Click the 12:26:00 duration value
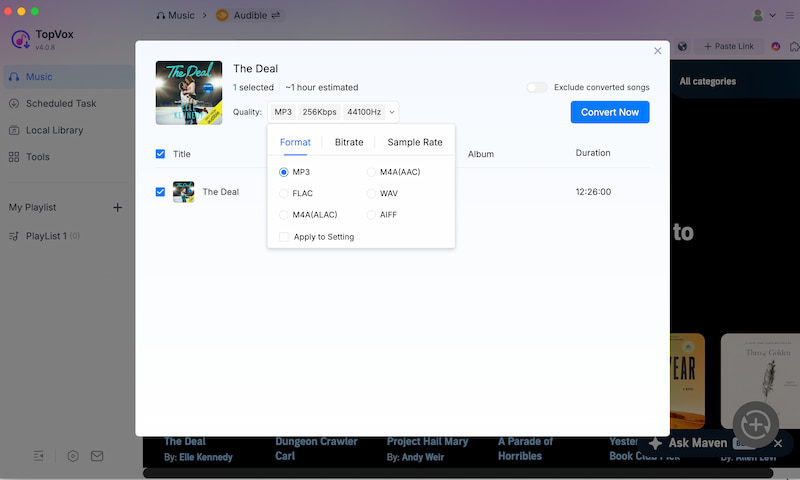 593,192
